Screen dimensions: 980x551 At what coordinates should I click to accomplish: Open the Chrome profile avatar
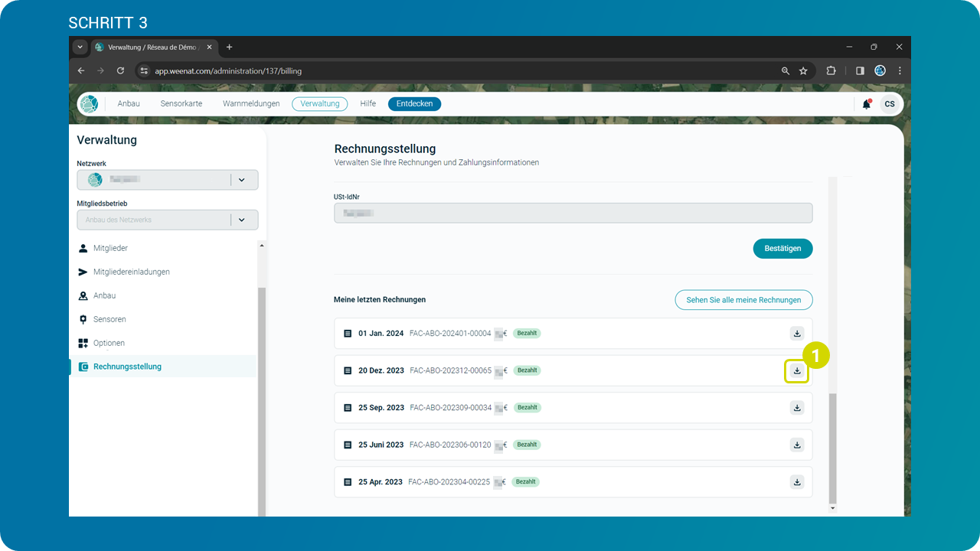[x=880, y=70]
